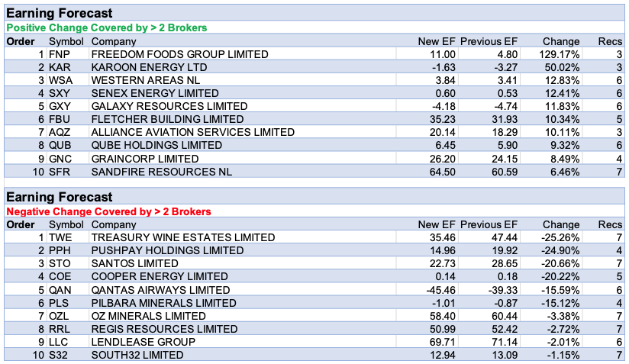Click the TWE symbol cell
Image resolution: width=629 pixels, height=364 pixels.
[x=60, y=237]
